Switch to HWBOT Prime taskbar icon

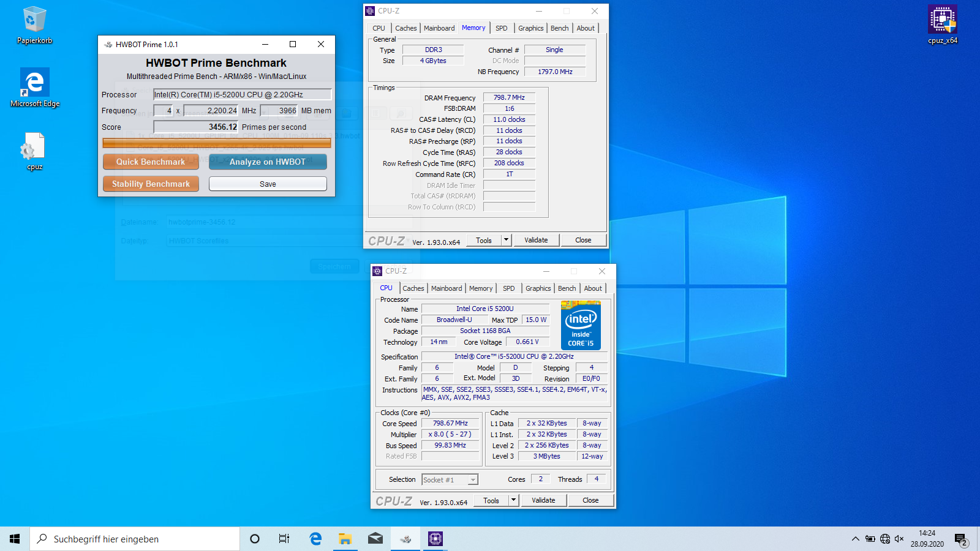tap(405, 539)
